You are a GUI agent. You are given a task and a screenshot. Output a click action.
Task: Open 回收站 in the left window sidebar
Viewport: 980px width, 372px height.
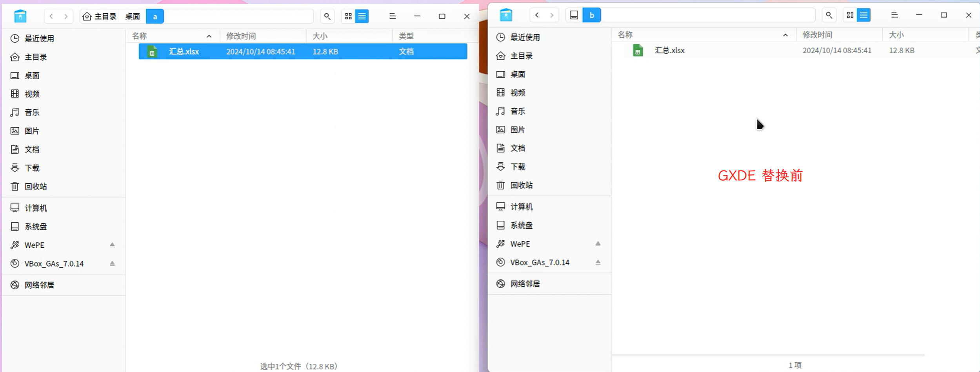click(x=64, y=186)
